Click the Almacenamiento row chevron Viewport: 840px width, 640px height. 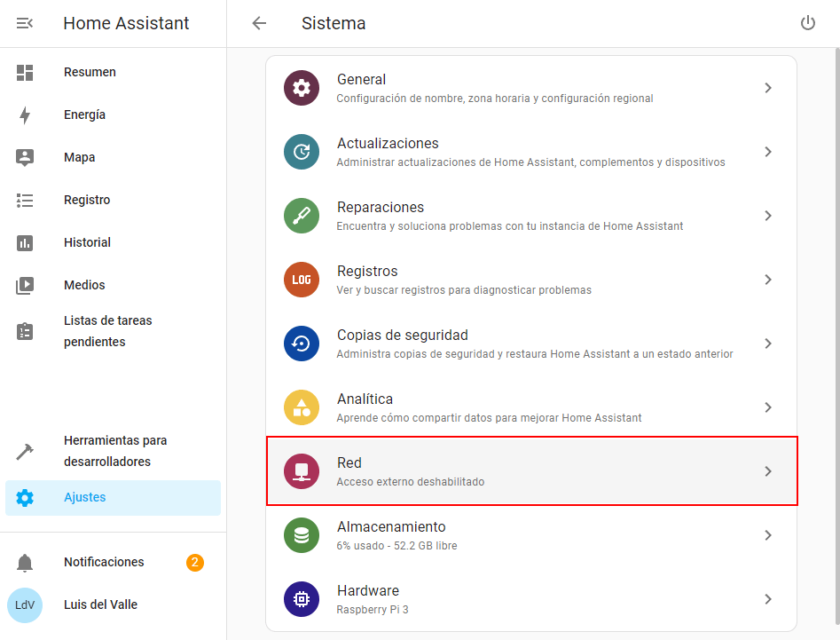click(768, 535)
